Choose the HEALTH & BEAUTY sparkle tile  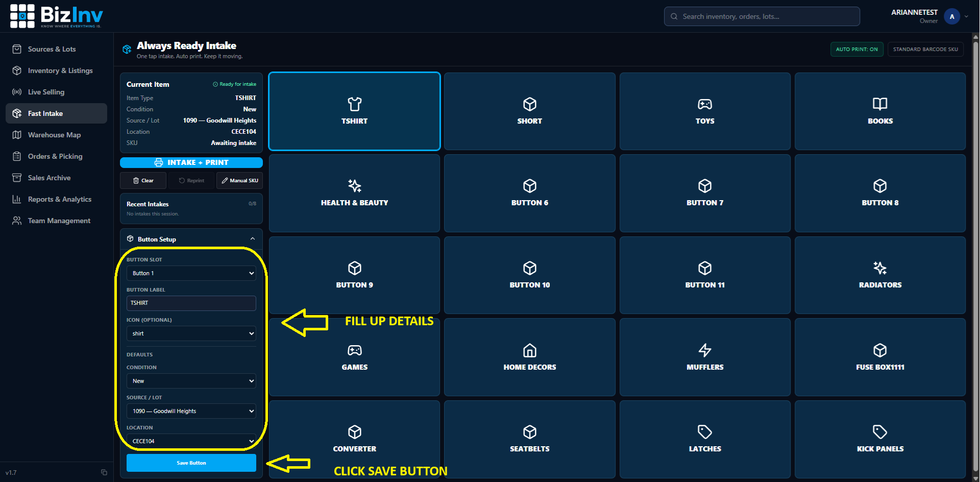[x=354, y=193]
